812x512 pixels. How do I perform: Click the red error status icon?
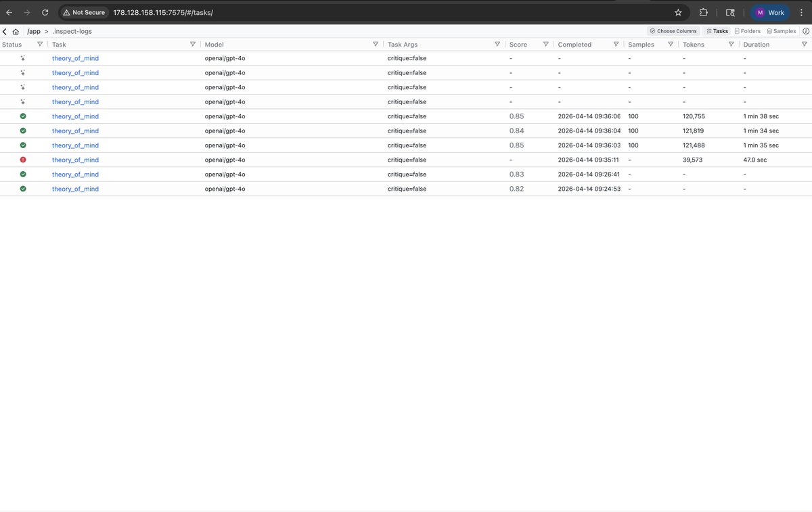pos(23,160)
